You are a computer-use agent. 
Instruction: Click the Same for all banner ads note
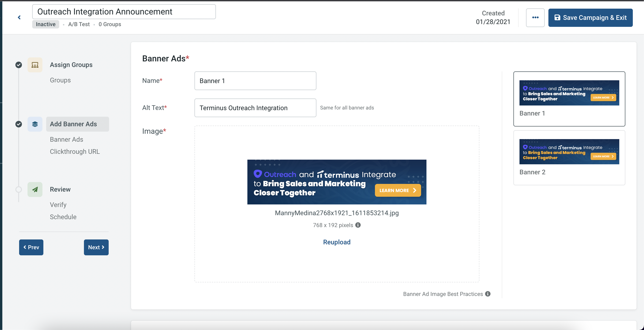point(347,108)
